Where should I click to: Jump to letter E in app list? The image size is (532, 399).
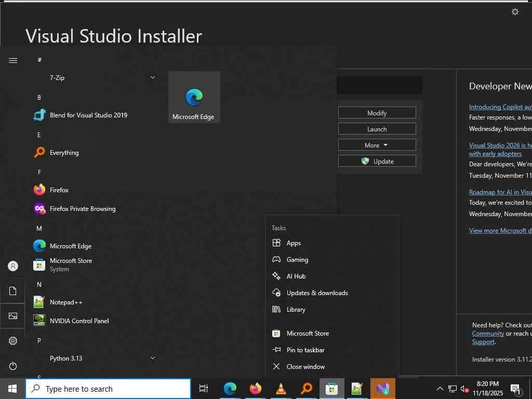pos(39,135)
